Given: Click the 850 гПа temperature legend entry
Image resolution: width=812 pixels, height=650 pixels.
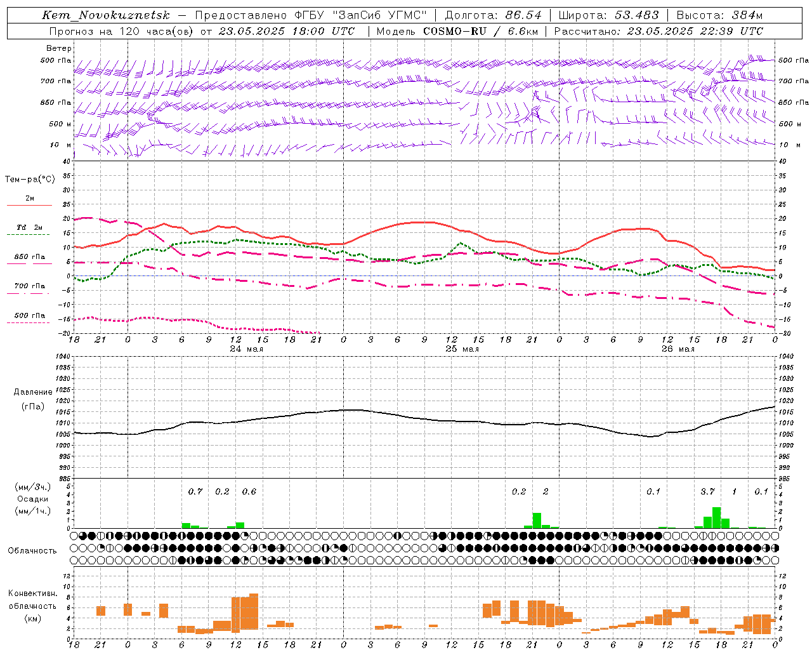Looking at the screenshot, I should (29, 257).
